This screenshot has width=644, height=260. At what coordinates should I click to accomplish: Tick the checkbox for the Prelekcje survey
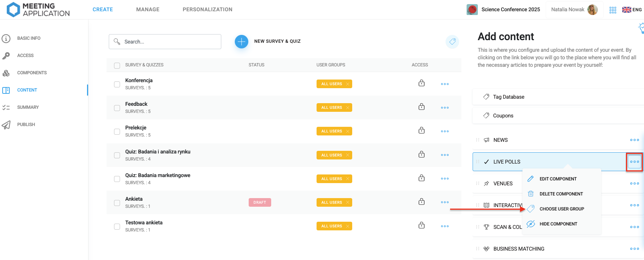click(117, 132)
